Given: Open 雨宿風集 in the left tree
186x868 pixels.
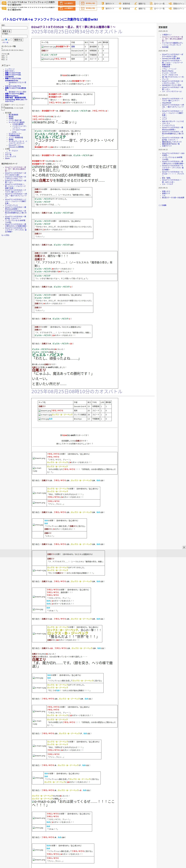Looking at the screenshot, I should [8, 113].
